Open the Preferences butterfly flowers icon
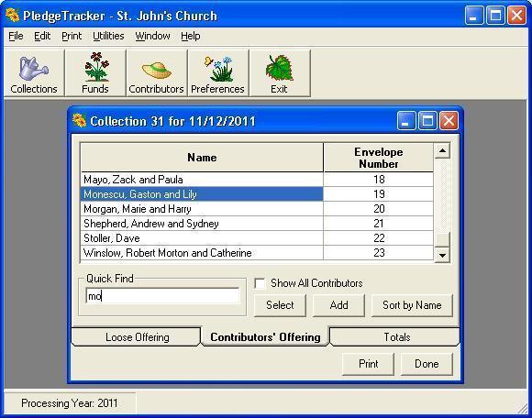532x418 pixels. (217, 73)
